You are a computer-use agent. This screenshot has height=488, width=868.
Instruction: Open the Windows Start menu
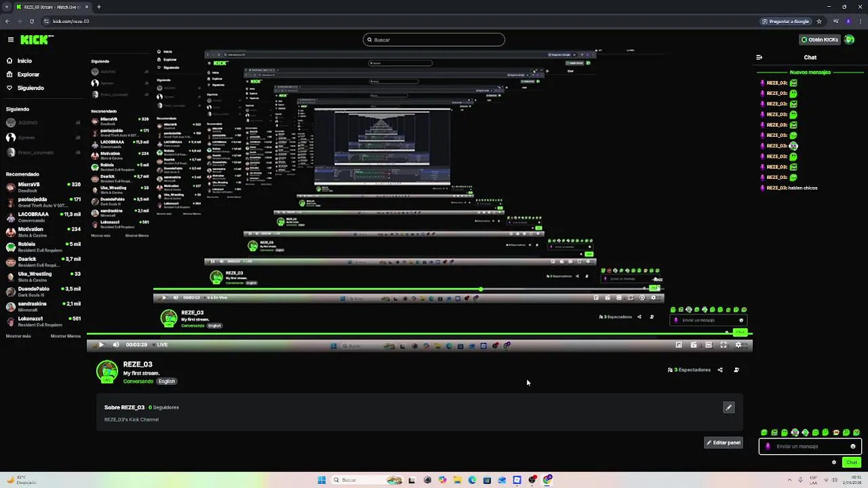point(321,480)
